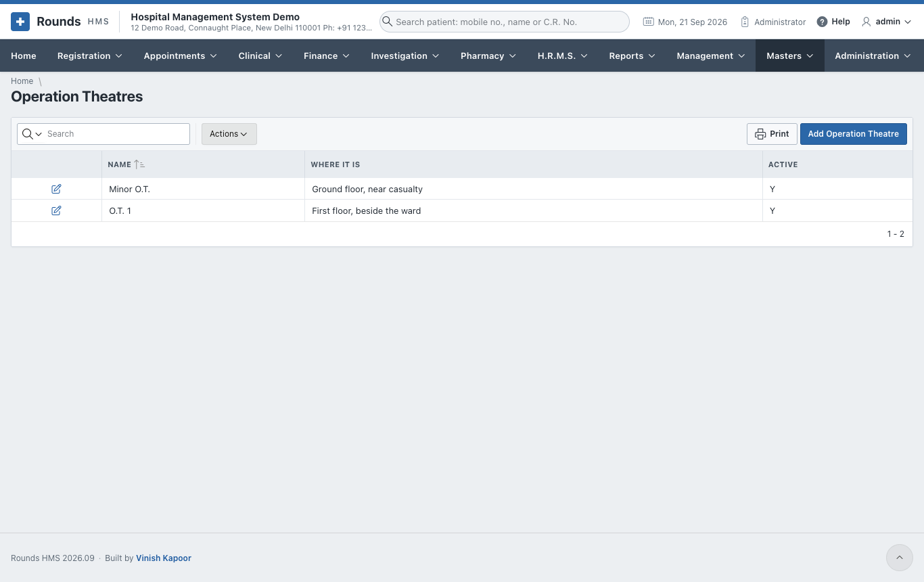The image size is (924, 582).
Task: Open the Masters menu
Action: click(x=789, y=55)
